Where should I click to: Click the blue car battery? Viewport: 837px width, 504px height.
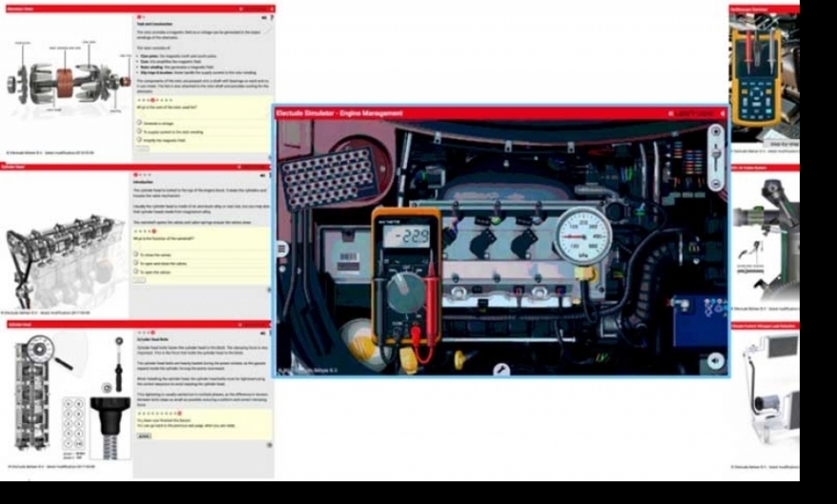[699, 320]
